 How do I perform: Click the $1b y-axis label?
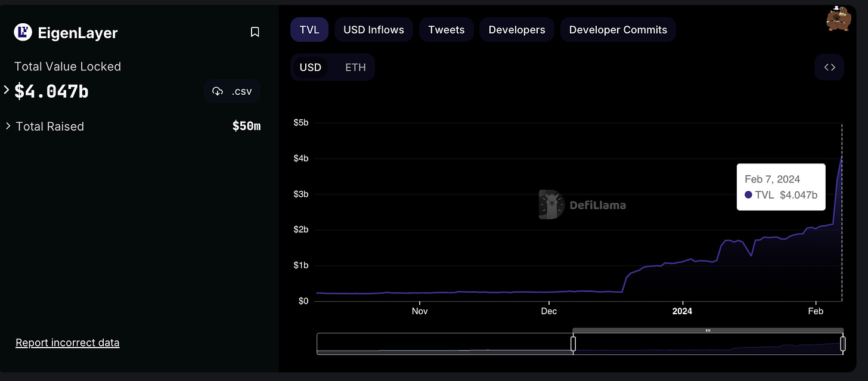pos(301,265)
